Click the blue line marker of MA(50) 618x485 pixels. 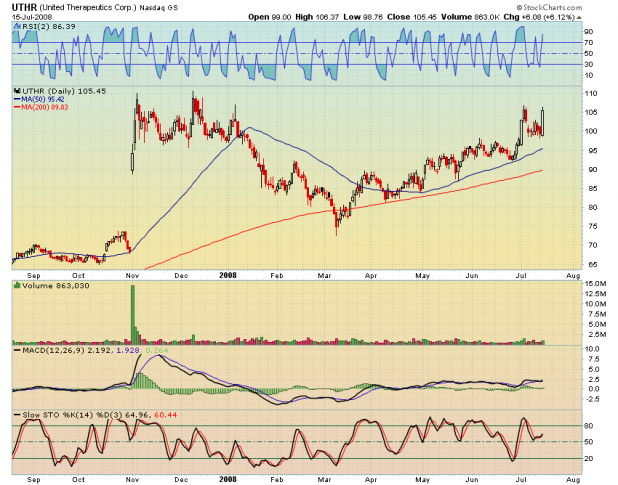(17, 99)
